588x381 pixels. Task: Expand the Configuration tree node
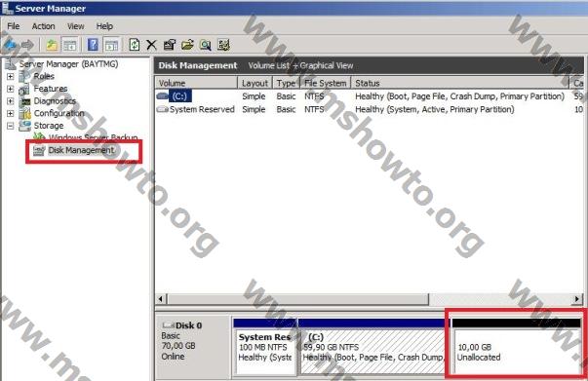pos(10,113)
